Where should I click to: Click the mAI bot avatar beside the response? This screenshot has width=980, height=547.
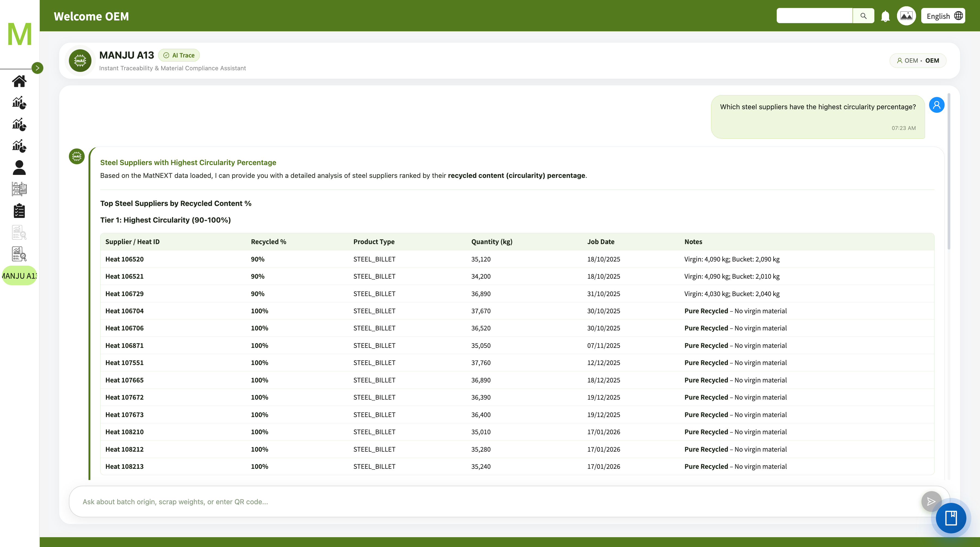[x=76, y=156]
